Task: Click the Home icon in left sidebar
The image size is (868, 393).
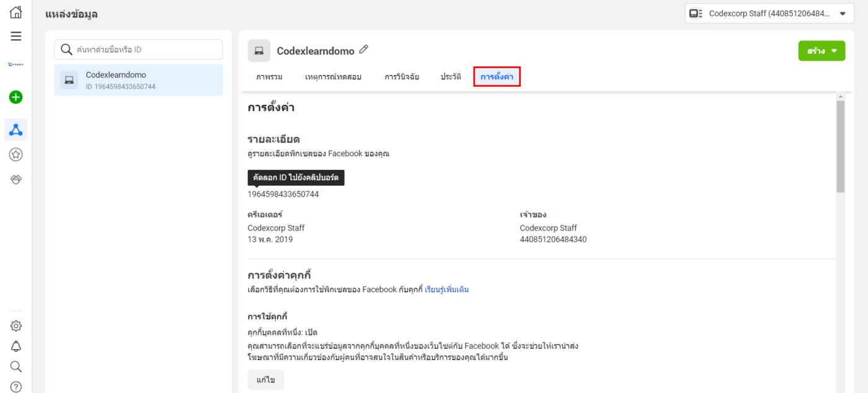Action: [16, 12]
